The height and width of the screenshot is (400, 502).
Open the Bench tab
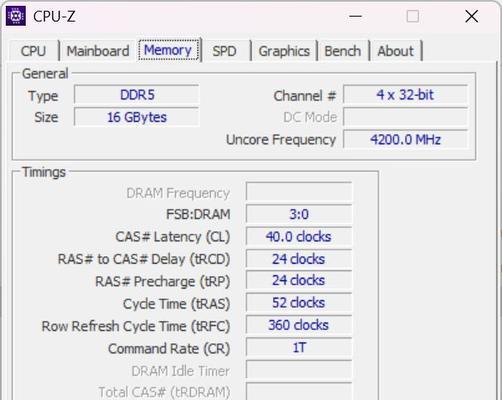pos(343,51)
